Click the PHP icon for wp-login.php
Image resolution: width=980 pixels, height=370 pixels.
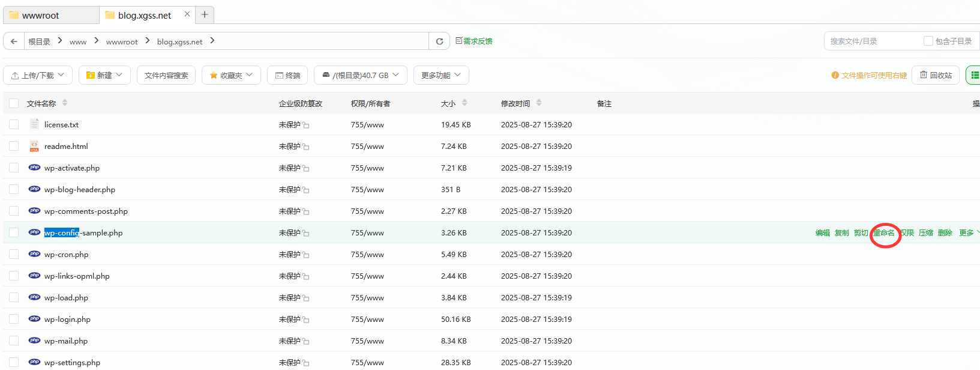(34, 319)
